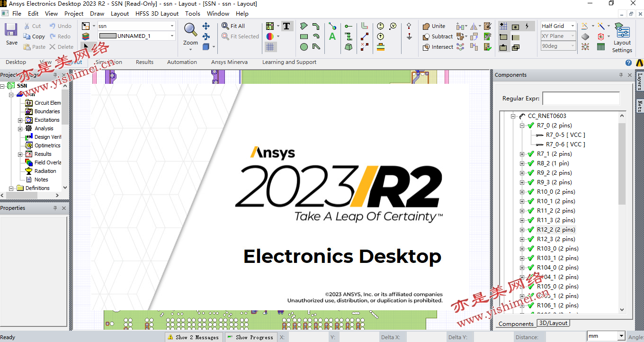This screenshot has height=342, width=644.
Task: Click the gray 3D layer plane icon
Action: (x=586, y=36)
